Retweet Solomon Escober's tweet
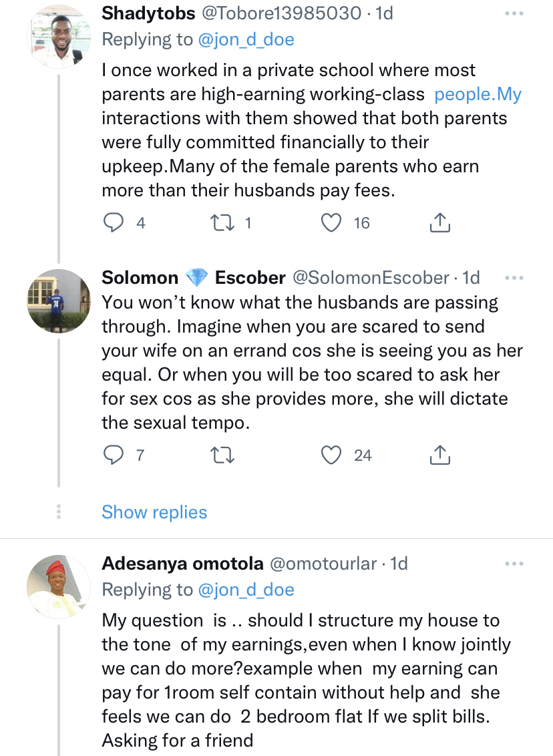This screenshot has width=553, height=756. (220, 455)
